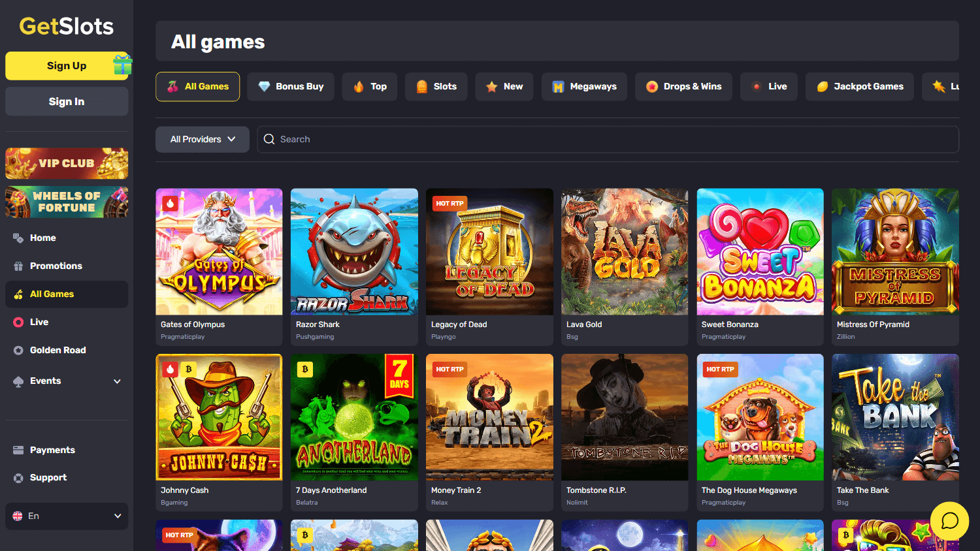Image resolution: width=980 pixels, height=551 pixels.
Task: Open the Take The Bank thumbnail
Action: click(895, 417)
